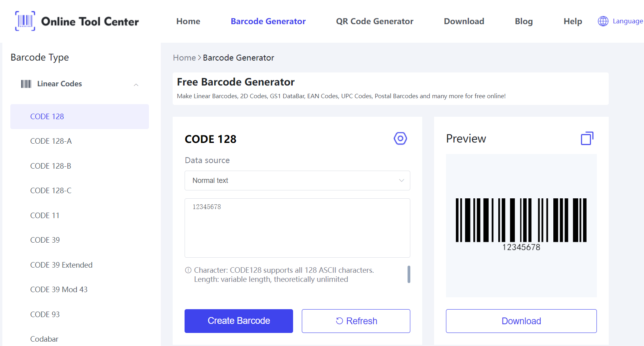
Task: Click the info icon beside Character note
Action: click(188, 270)
